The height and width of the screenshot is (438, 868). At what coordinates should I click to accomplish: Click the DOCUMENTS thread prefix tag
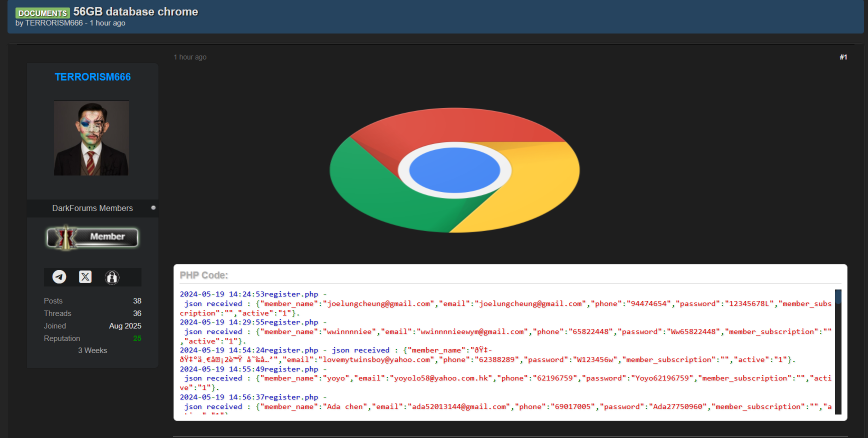pos(42,13)
